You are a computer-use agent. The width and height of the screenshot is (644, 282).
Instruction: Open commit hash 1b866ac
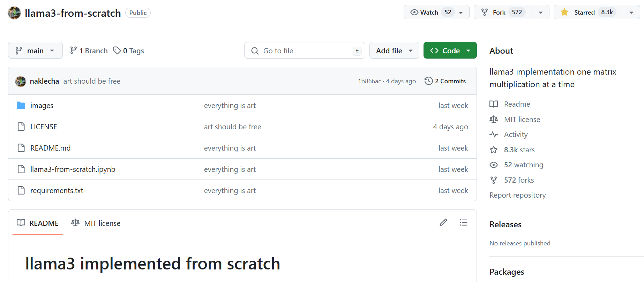(x=369, y=81)
